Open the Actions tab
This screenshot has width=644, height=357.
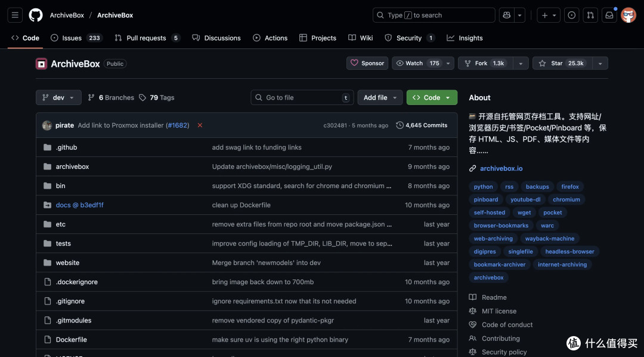click(270, 38)
